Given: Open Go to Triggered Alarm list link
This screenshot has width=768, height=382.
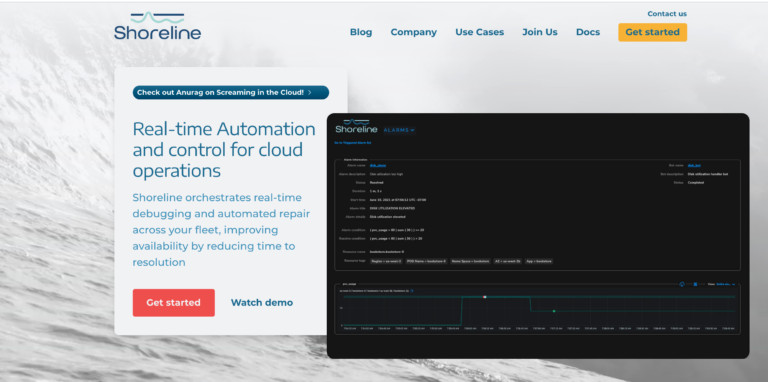Looking at the screenshot, I should (353, 143).
